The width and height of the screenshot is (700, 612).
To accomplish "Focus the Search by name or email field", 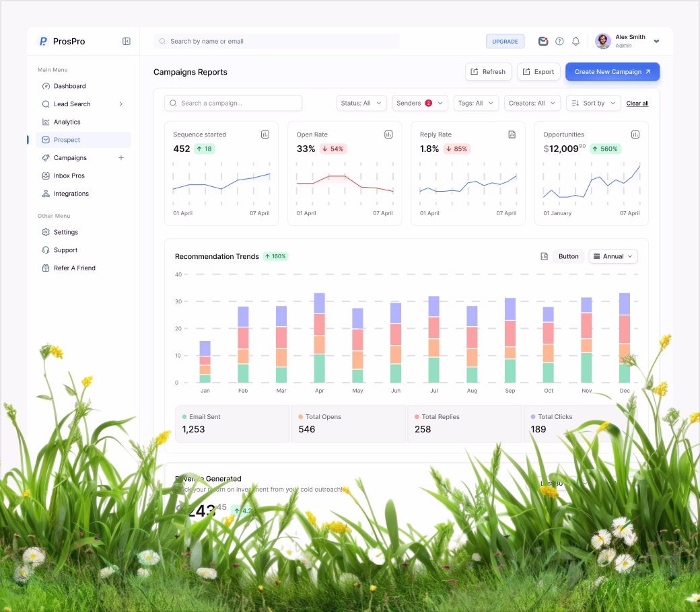I will (x=277, y=41).
